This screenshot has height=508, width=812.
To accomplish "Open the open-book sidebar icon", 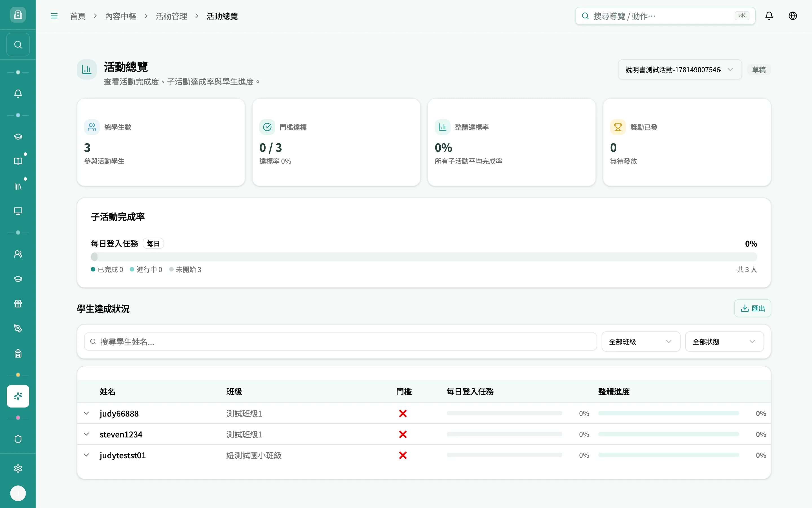I will [18, 161].
